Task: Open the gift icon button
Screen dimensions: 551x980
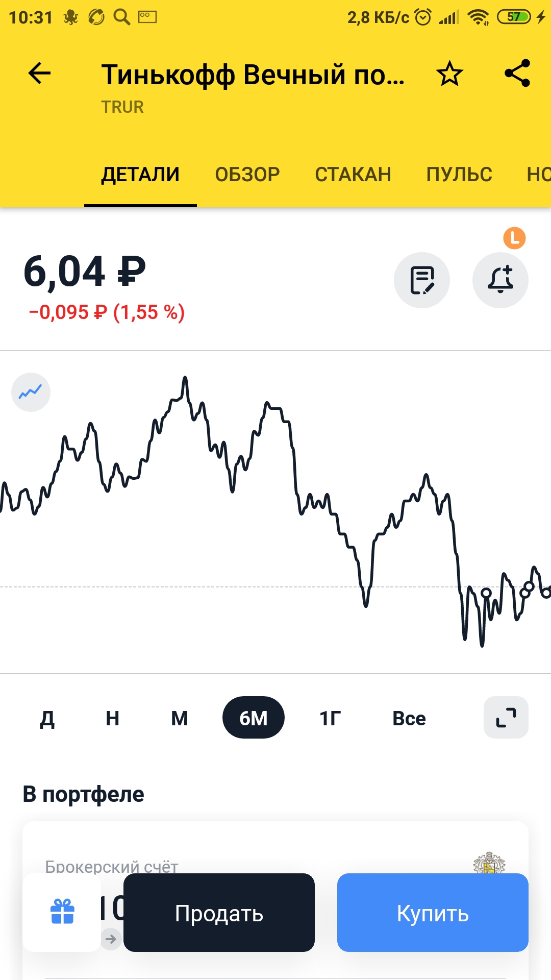Action: click(x=62, y=912)
